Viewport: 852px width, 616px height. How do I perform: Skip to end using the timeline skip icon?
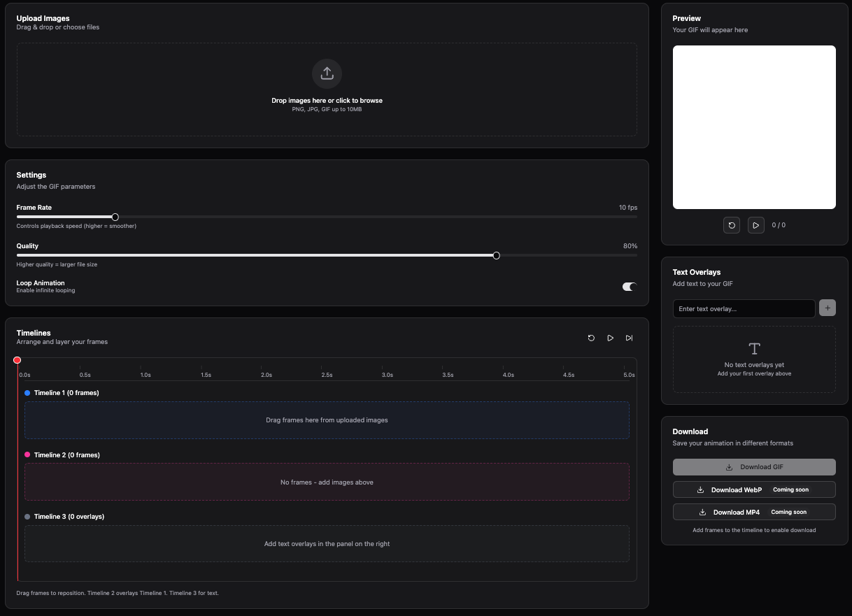(x=629, y=338)
